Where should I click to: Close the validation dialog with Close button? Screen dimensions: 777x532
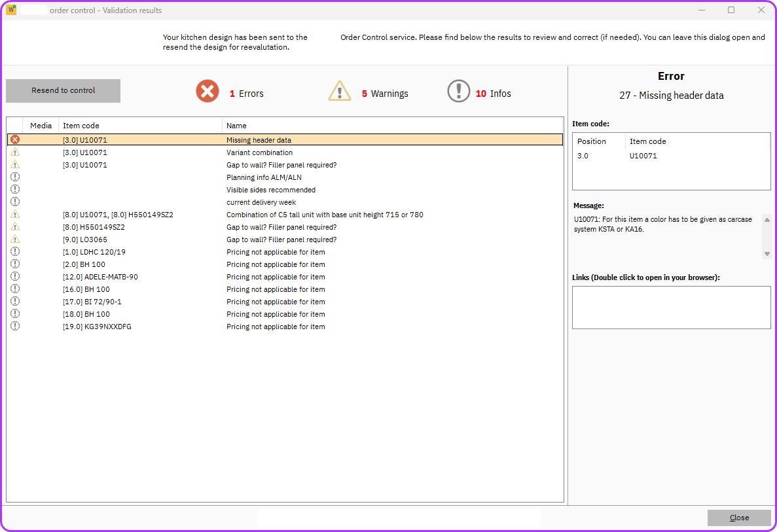click(738, 518)
